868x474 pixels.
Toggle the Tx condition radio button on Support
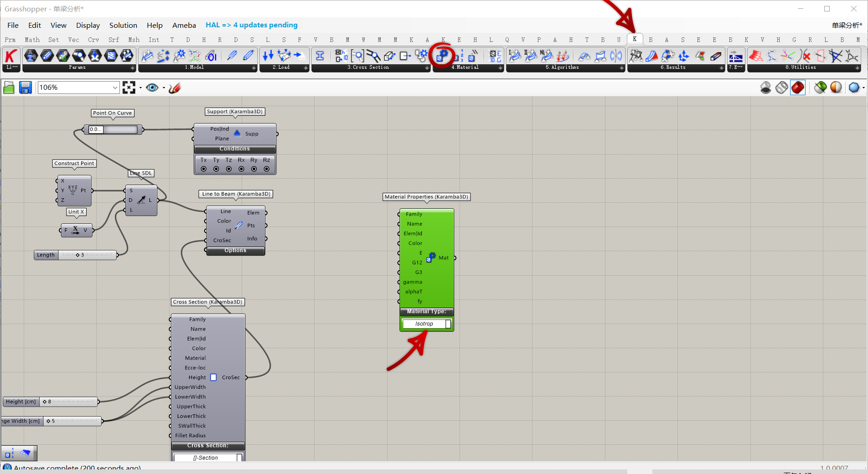point(204,169)
